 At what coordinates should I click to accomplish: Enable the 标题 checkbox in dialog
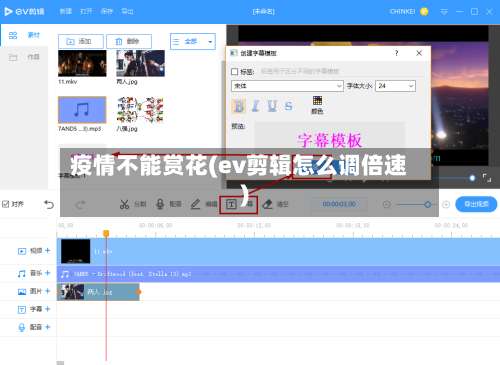pyautogui.click(x=234, y=72)
